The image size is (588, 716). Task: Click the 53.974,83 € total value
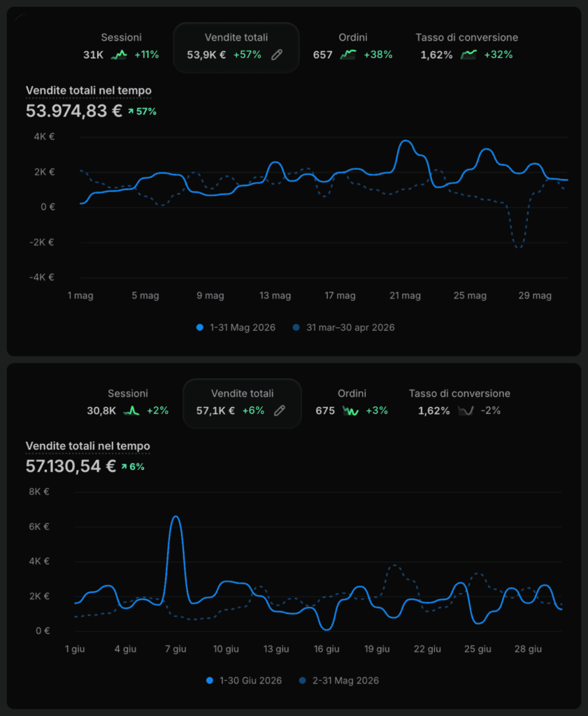click(74, 111)
